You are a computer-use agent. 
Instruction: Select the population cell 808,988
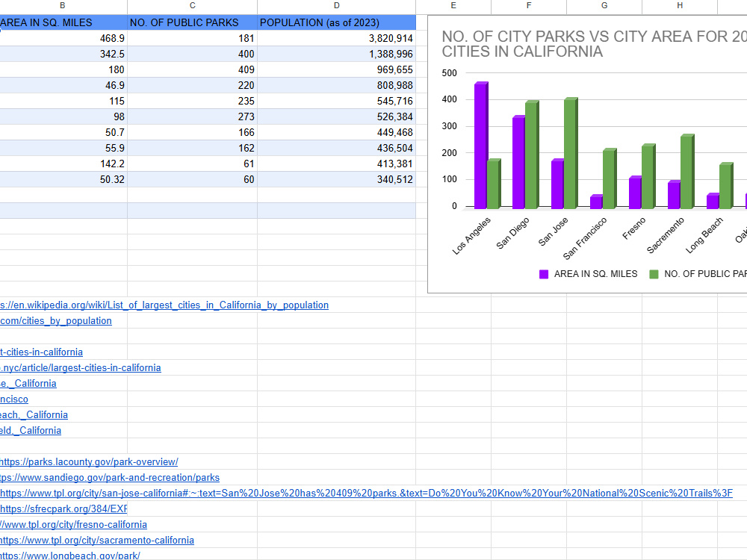(336, 85)
